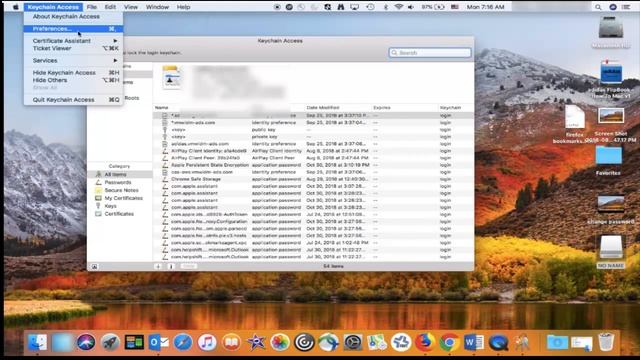
Task: Sort list by Date Modified column header
Action: [322, 108]
